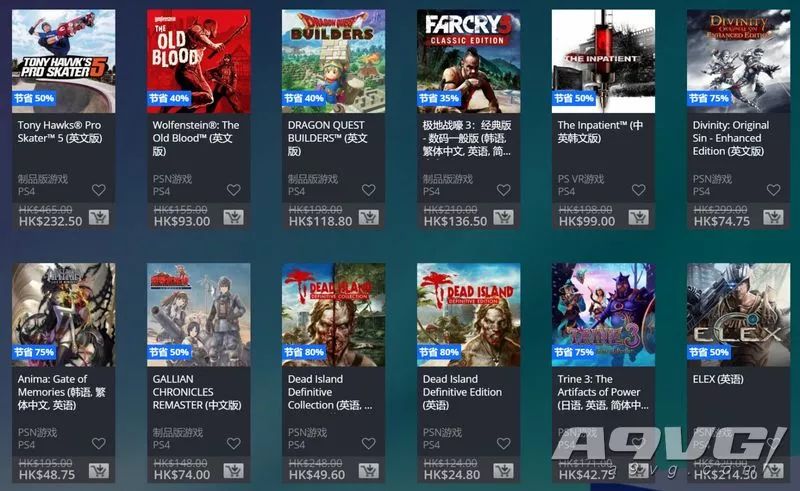
Task: Open Wolfenstein: The Old Blood title link
Action: pos(196,138)
